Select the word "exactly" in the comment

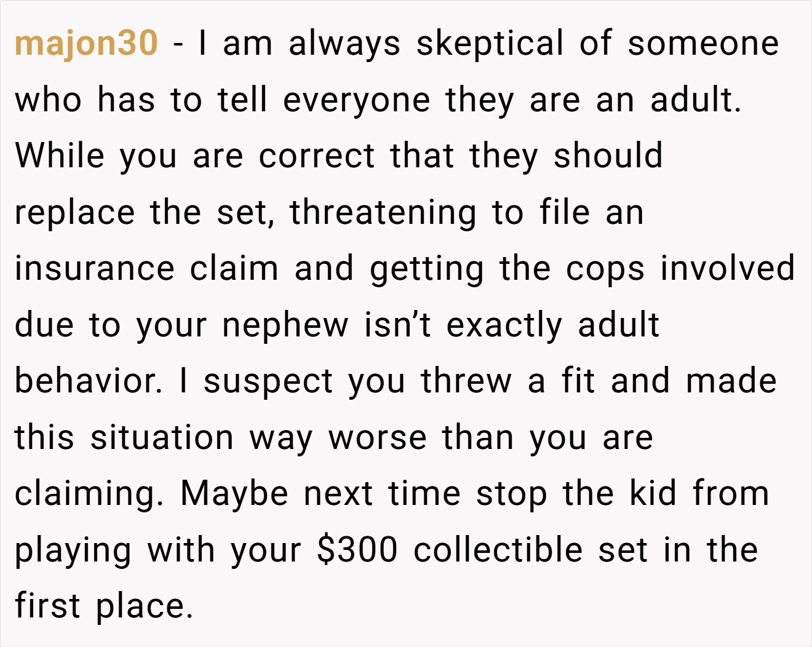(x=504, y=327)
